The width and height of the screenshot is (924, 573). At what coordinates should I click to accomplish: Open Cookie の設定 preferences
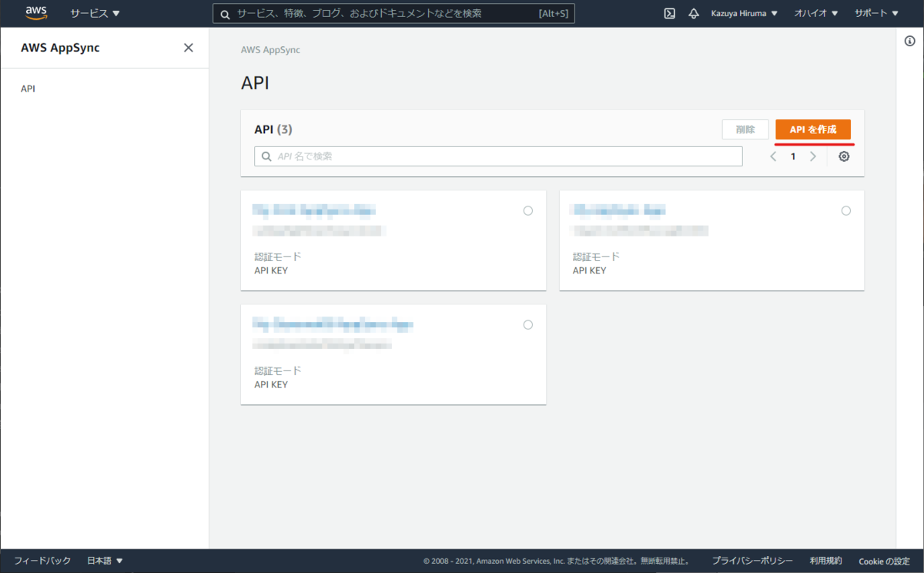[884, 561]
